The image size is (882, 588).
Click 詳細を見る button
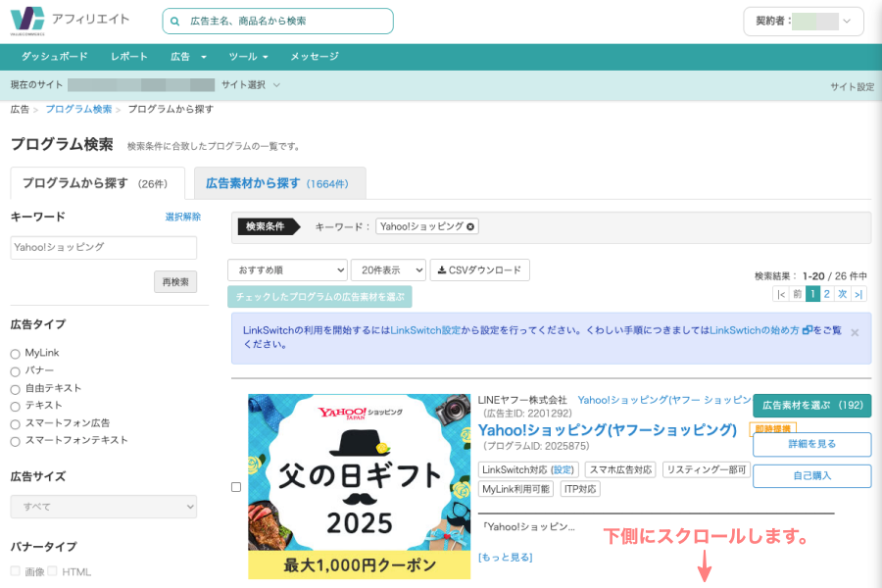(x=812, y=444)
